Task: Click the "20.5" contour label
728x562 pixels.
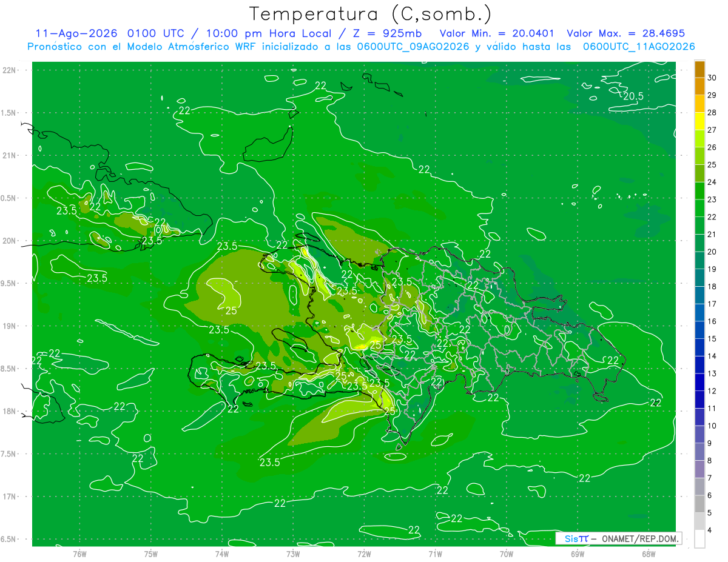Action: pos(633,96)
